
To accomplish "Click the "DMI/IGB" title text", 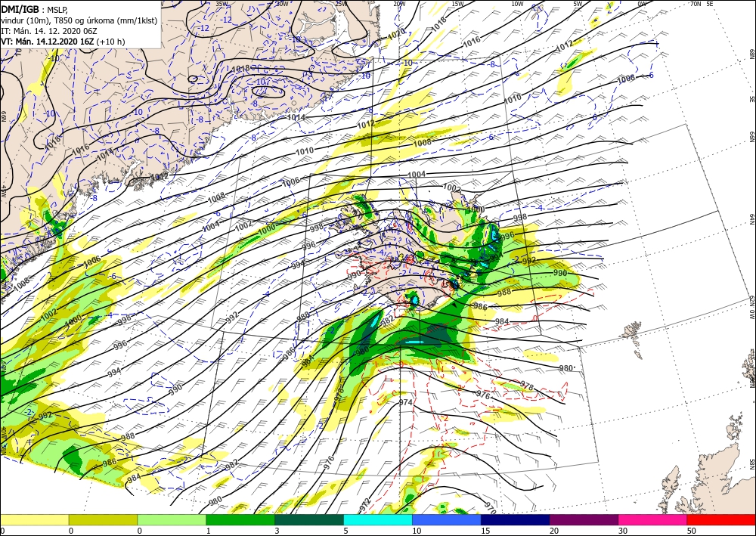I will point(20,8).
